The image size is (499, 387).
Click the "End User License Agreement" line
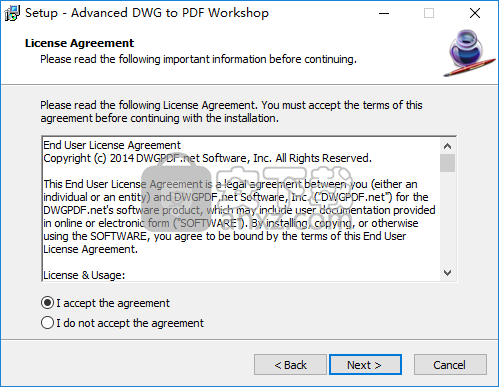[112, 145]
